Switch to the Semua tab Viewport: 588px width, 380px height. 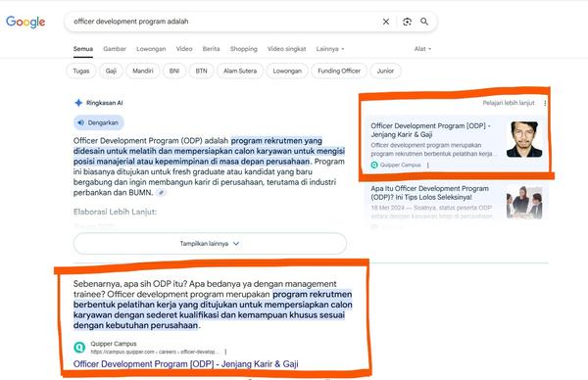click(83, 49)
